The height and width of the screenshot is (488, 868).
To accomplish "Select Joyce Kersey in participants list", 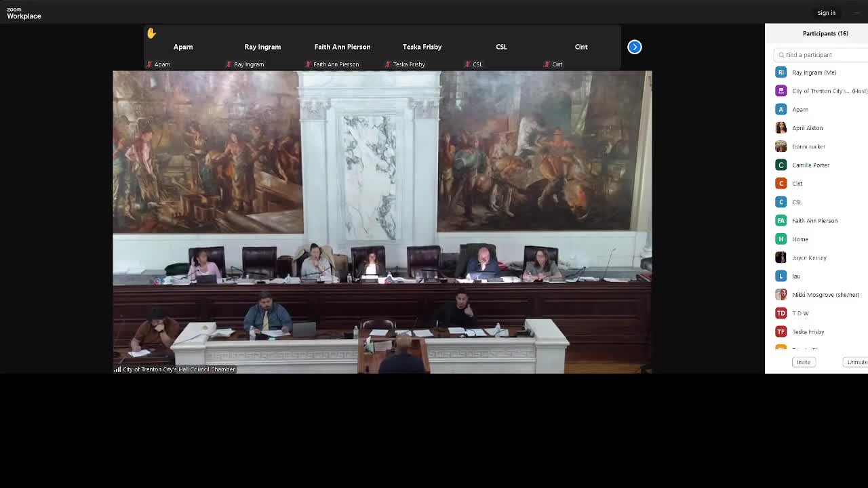I will 809,258.
